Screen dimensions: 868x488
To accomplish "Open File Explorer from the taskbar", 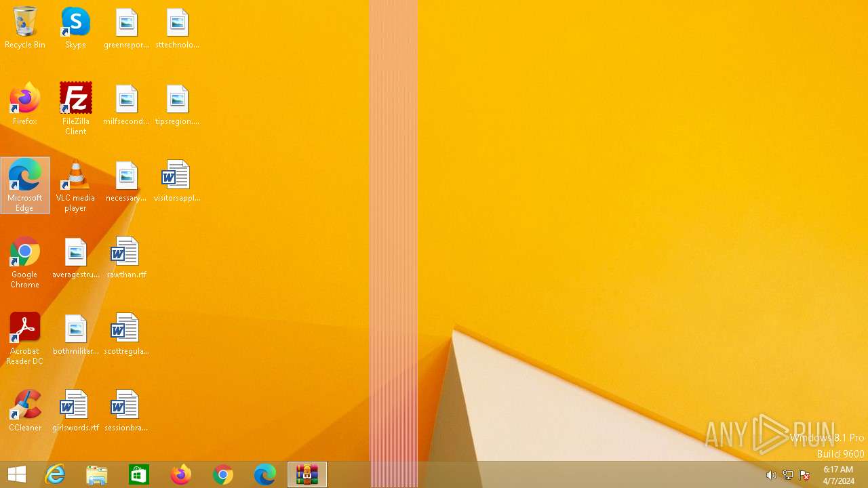I will point(97,474).
